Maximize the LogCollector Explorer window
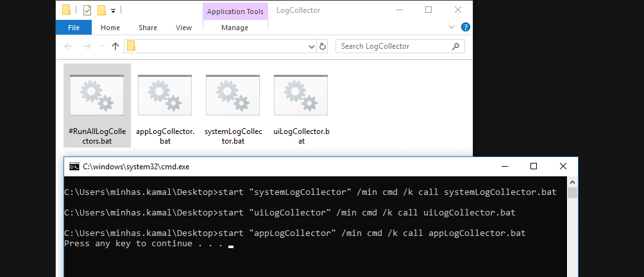 click(x=428, y=10)
